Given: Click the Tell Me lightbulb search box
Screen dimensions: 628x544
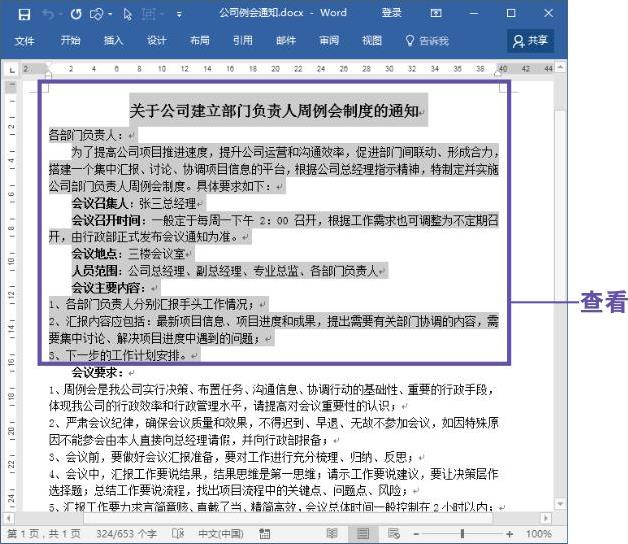Looking at the screenshot, I should [427, 40].
